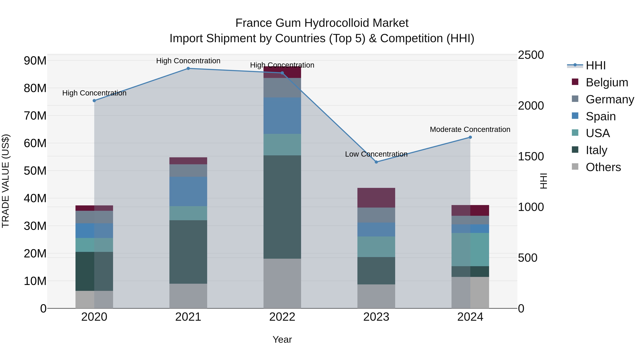This screenshot has height=362, width=644.
Task: Click the Others segment in 2022 bar
Action: (282, 283)
